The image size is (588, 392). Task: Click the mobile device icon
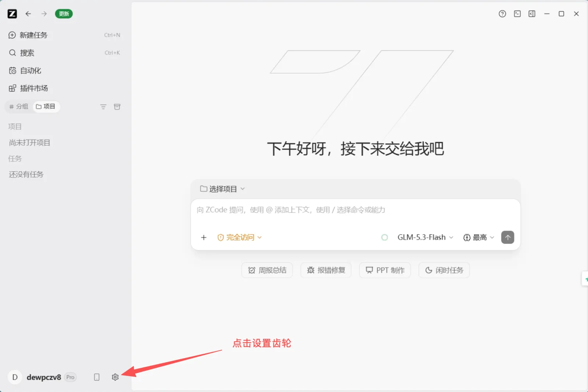coord(97,377)
